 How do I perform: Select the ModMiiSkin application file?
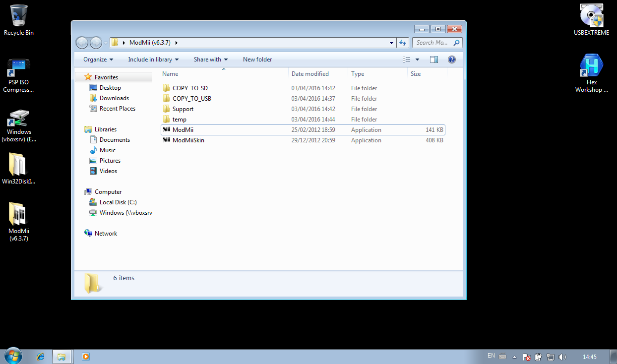point(188,140)
